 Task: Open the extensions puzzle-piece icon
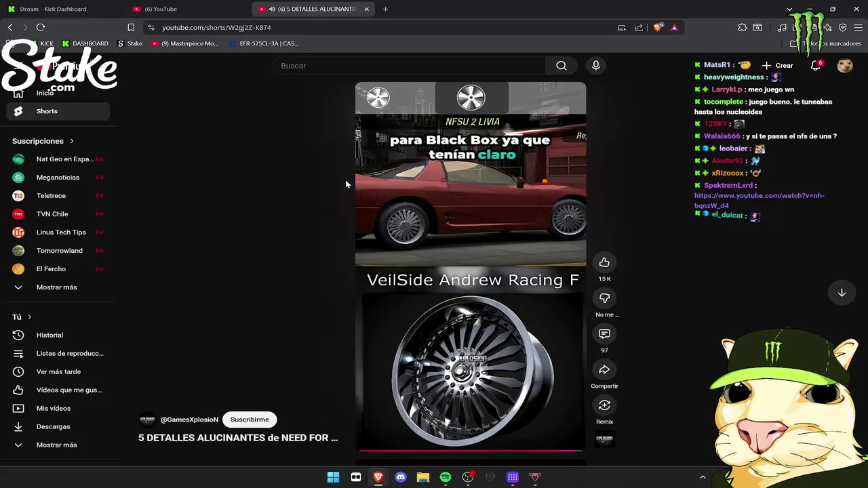(742, 28)
